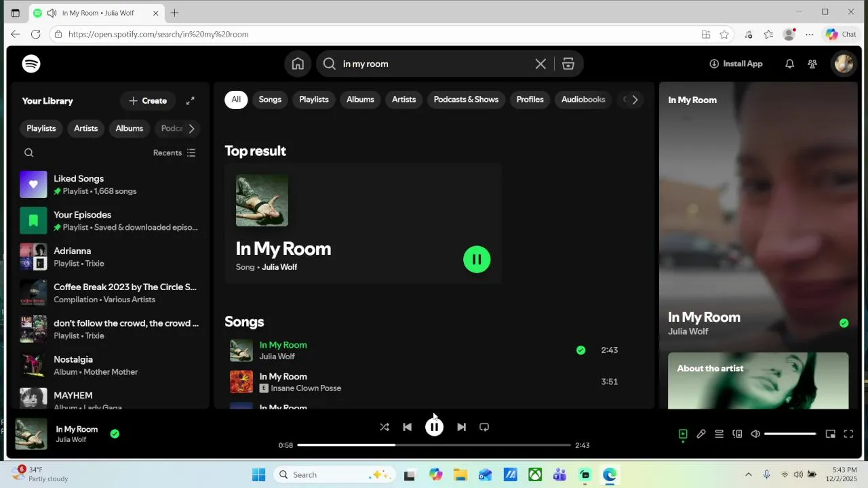Viewport: 868px width, 488px height.
Task: Open Julia Wolf artist link in songs list
Action: 277,357
